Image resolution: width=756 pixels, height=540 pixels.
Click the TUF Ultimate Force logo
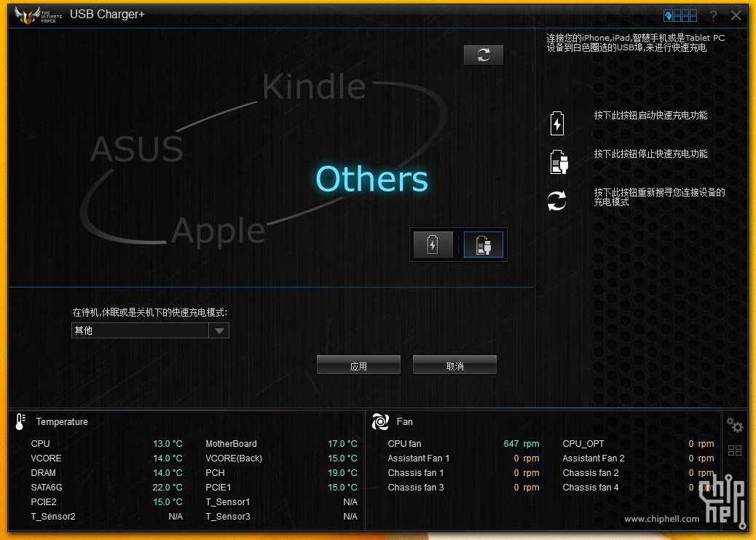[38, 15]
